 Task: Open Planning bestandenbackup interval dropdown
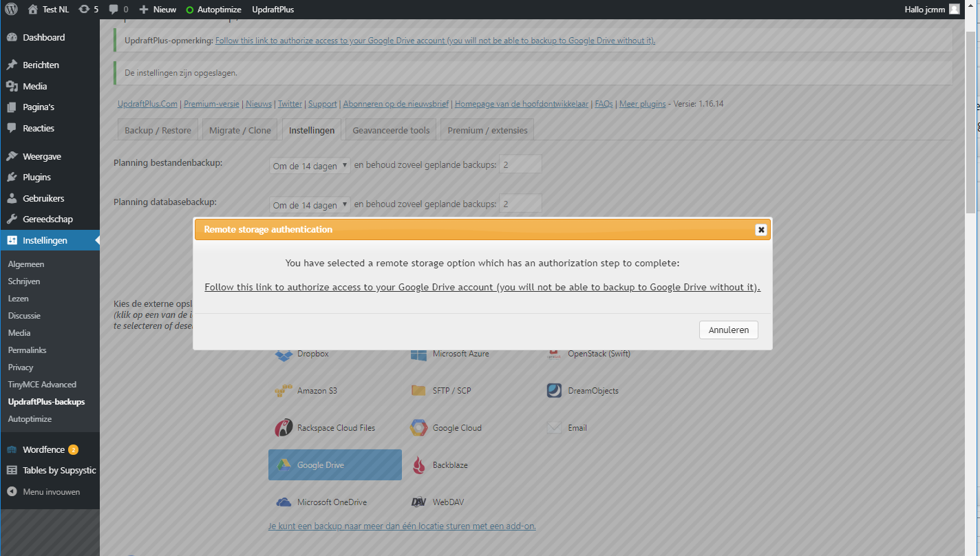pyautogui.click(x=310, y=166)
